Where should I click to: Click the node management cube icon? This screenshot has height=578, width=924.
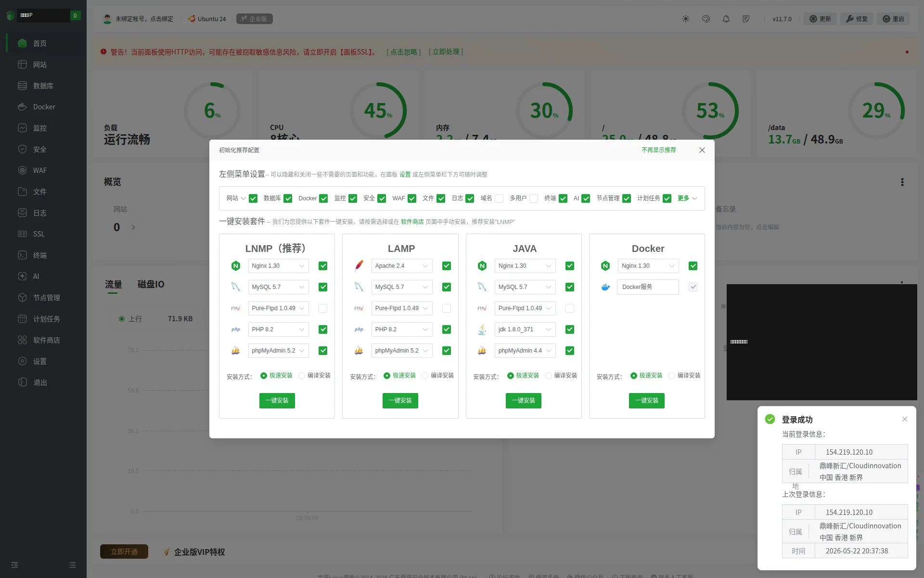tap(22, 297)
